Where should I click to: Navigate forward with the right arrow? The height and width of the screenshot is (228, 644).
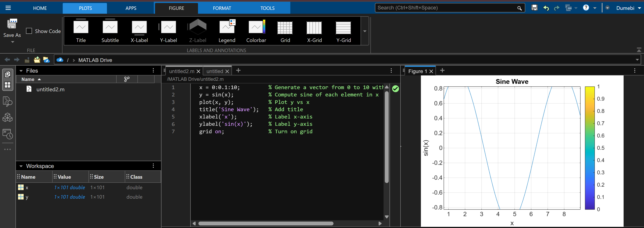tap(17, 60)
